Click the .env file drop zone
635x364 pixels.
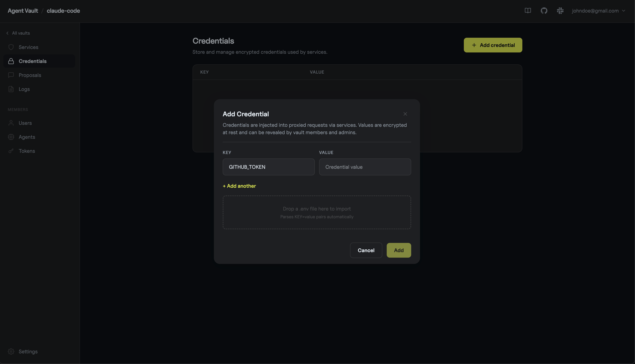pos(317,212)
